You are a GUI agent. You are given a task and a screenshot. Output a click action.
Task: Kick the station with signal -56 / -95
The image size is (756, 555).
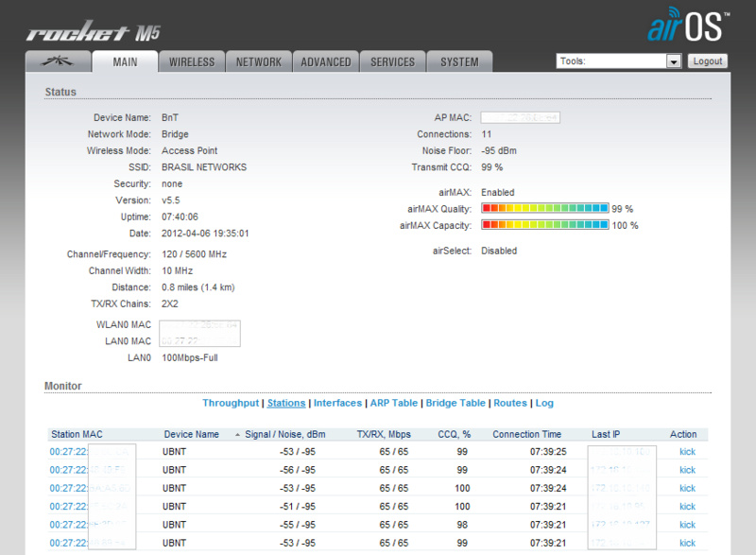pos(688,470)
